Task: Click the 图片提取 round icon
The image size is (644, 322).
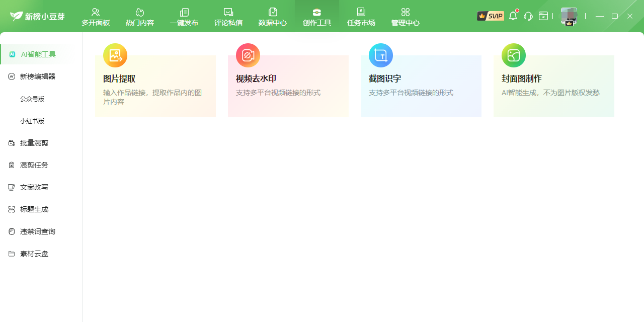Action: tap(115, 55)
